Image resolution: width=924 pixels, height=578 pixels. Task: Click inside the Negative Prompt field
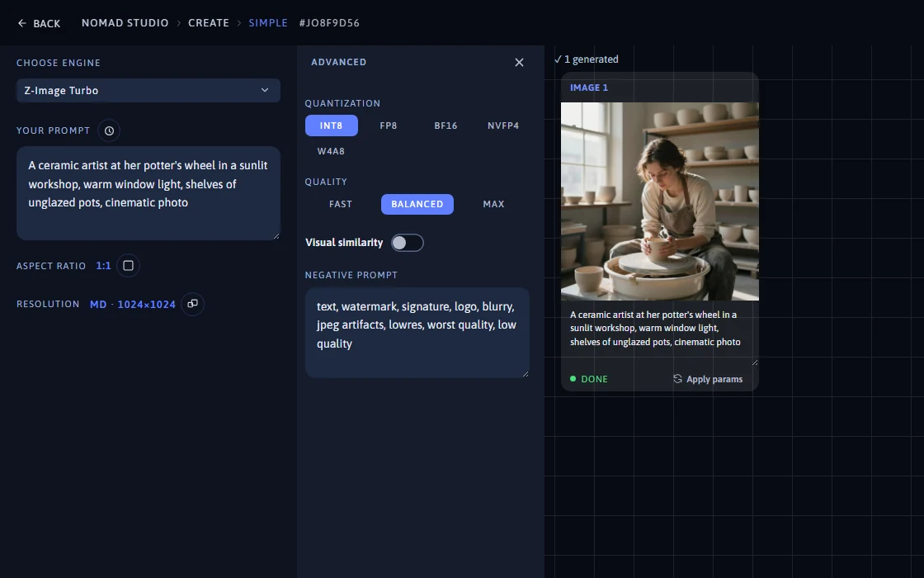pos(417,333)
